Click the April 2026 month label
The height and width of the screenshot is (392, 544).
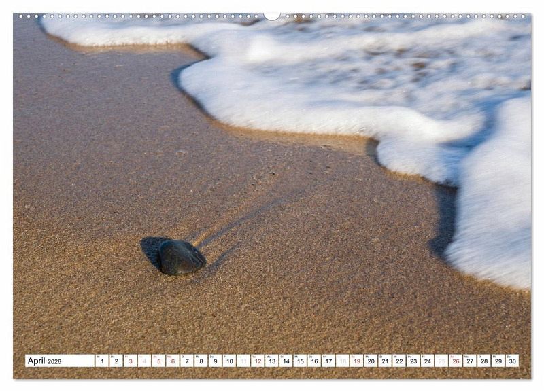coord(45,361)
